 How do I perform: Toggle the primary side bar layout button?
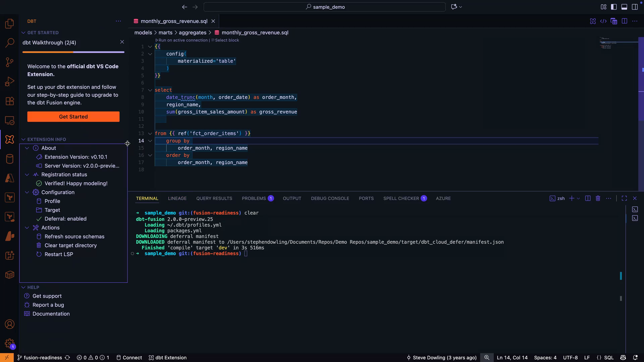coord(614,7)
